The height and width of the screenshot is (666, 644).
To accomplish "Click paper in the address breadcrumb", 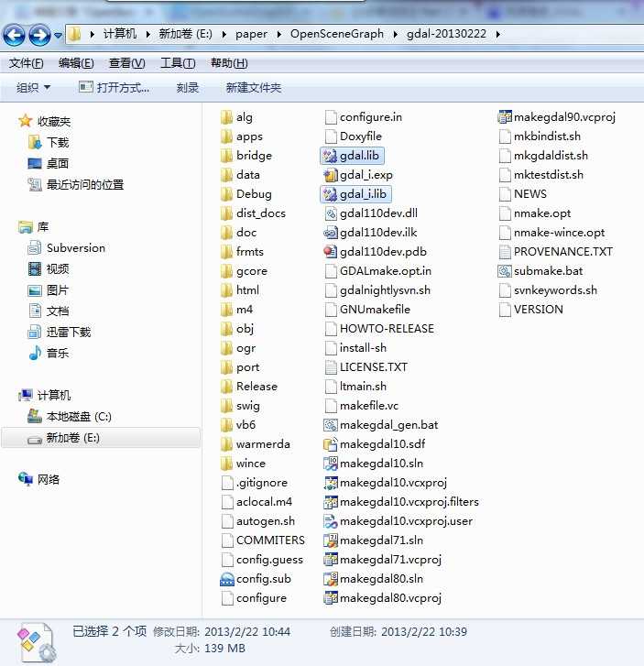I will coord(251,34).
